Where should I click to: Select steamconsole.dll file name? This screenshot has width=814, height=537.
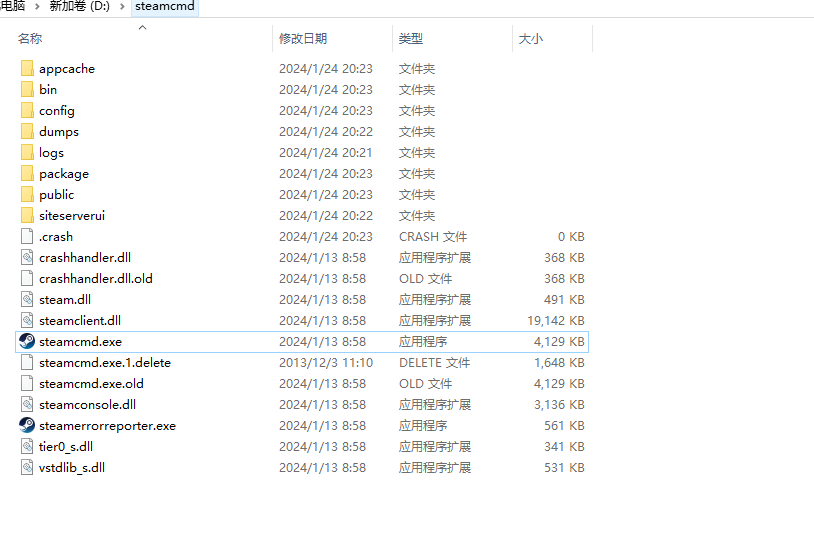coord(87,405)
